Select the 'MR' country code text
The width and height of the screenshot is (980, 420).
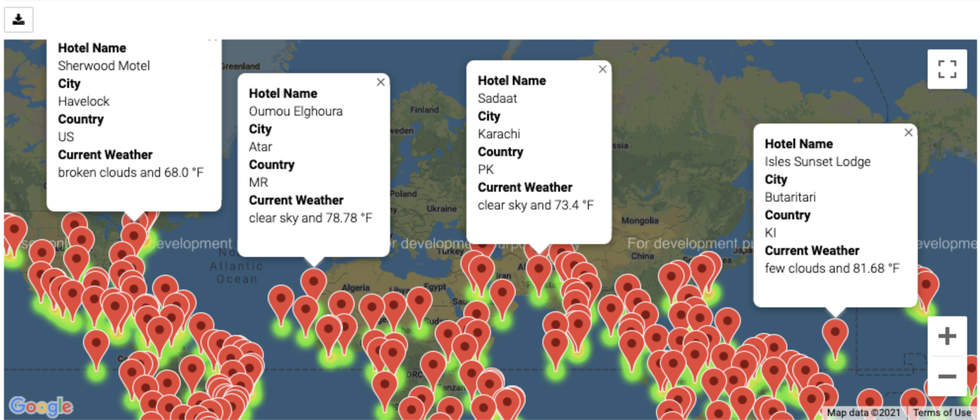(258, 182)
